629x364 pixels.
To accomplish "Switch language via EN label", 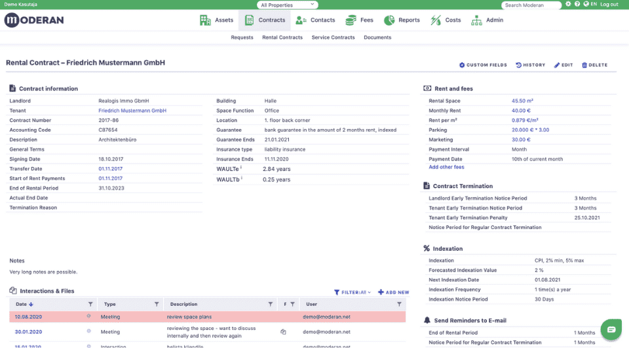I will pos(594,4).
